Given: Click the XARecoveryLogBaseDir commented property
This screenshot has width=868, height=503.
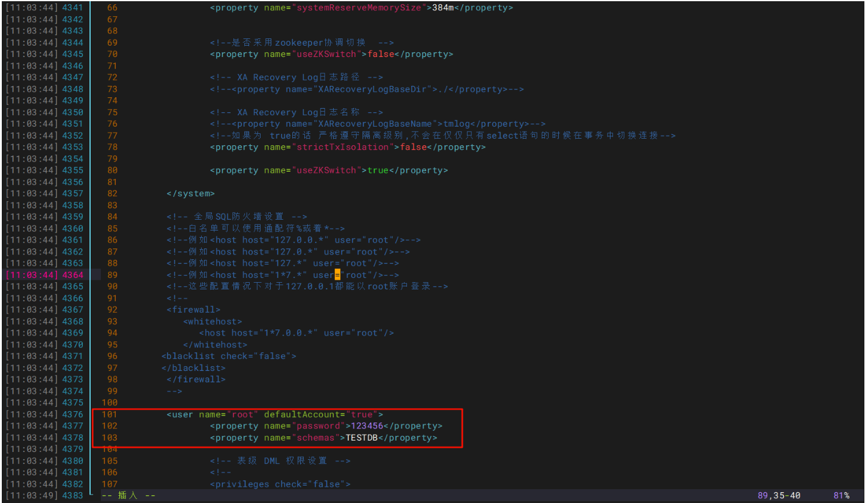Looking at the screenshot, I should tap(367, 89).
